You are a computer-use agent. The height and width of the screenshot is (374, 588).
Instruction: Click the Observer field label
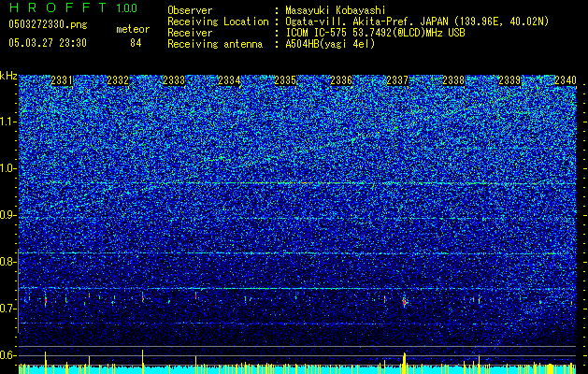point(190,10)
